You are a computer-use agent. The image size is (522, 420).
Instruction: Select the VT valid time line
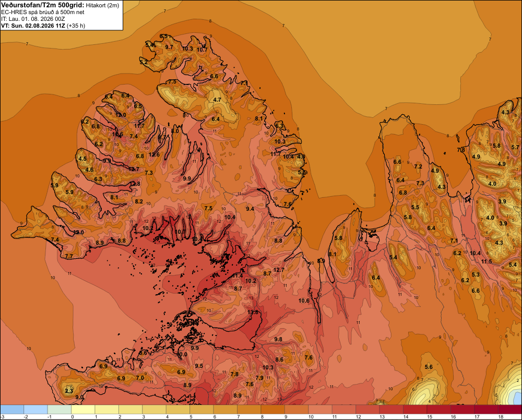(x=43, y=26)
